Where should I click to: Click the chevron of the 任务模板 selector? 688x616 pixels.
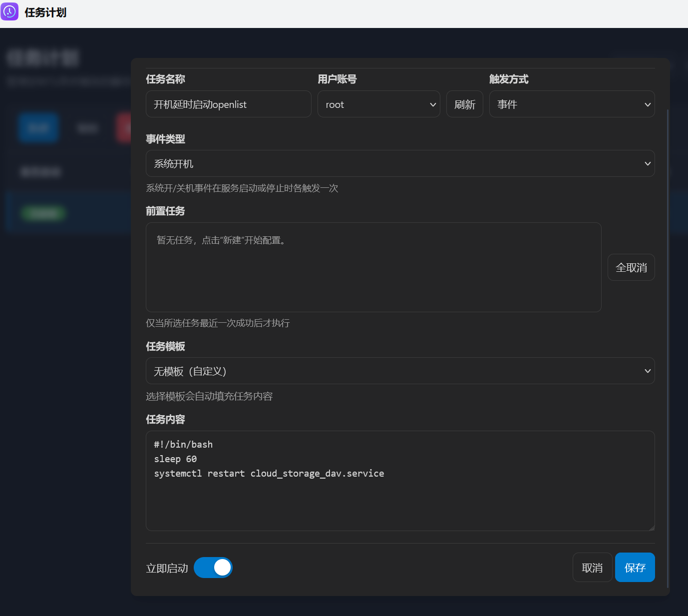pyautogui.click(x=647, y=371)
